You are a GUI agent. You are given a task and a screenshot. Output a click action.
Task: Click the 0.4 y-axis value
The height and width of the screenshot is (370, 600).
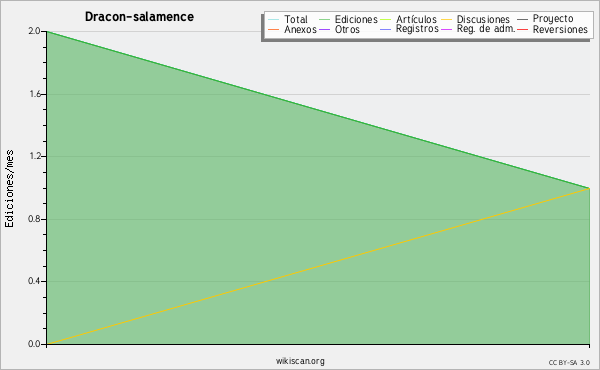(34, 281)
